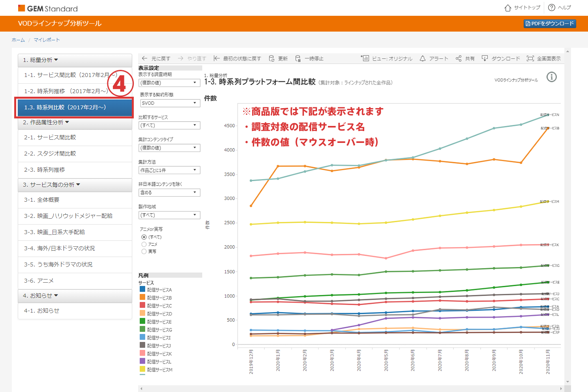This screenshot has width=588, height=392.
Task: Open the 製作地域 dropdown
Action: tap(170, 215)
